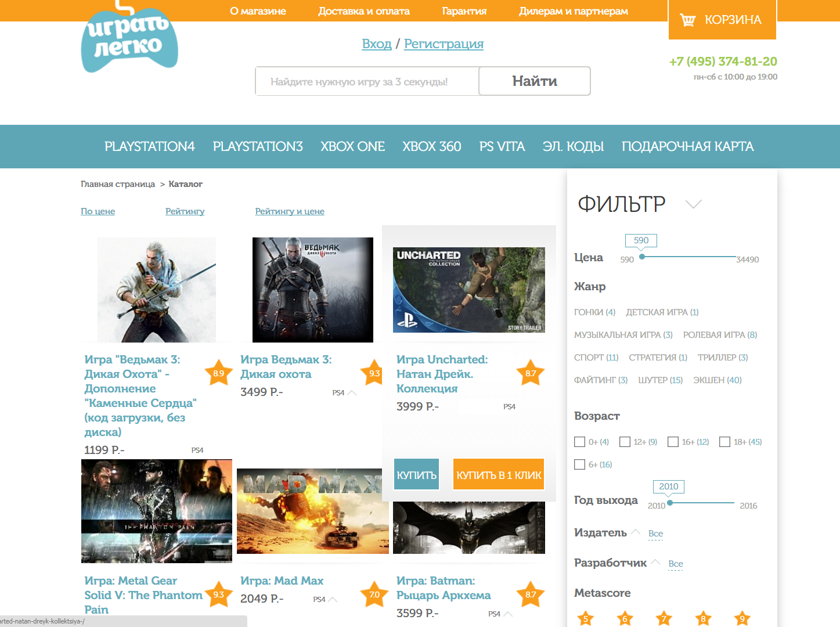This screenshot has height=627, width=840.
Task: Click the Год выхода slider handle
Action: (x=670, y=503)
